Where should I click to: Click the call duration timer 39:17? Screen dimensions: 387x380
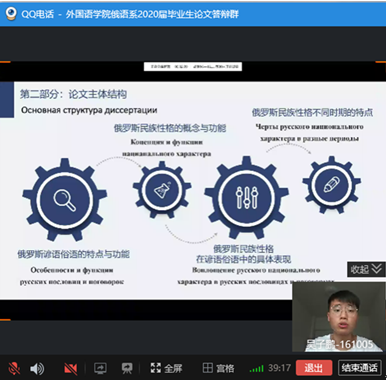[279, 368]
